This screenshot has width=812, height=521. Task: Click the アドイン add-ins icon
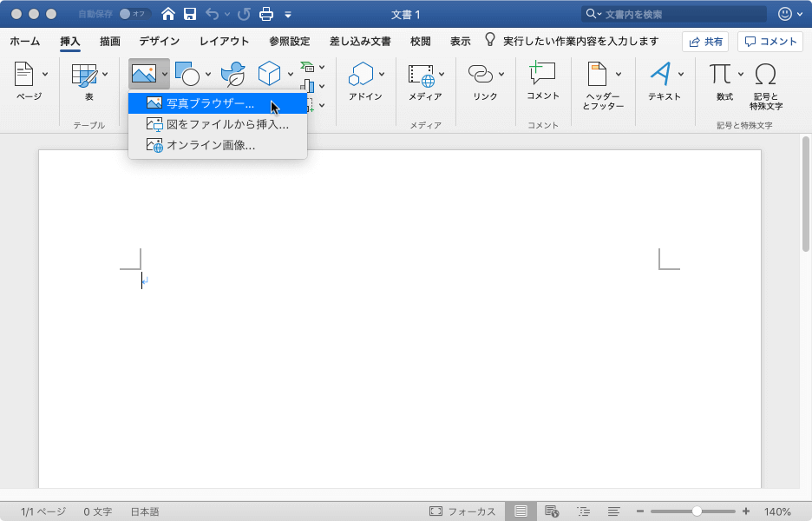point(361,74)
